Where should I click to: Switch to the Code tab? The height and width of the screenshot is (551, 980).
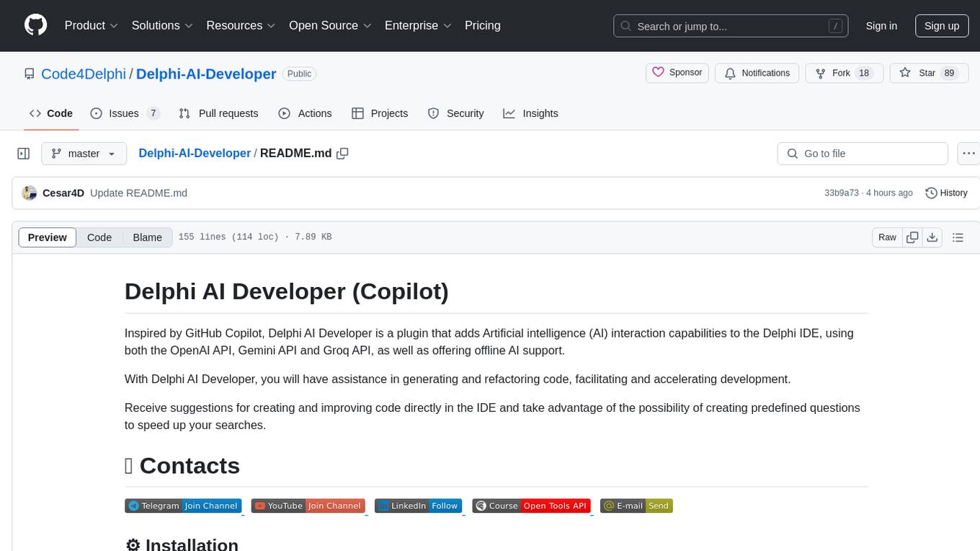pyautogui.click(x=51, y=113)
